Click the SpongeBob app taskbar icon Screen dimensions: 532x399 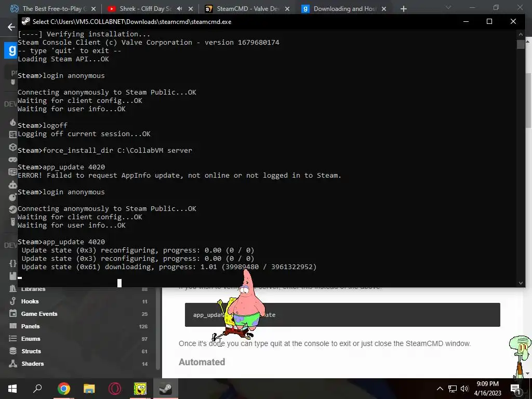(x=140, y=389)
